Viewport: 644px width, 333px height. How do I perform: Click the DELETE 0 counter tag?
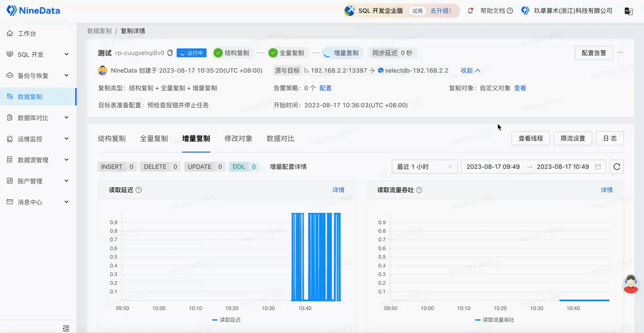[160, 167]
